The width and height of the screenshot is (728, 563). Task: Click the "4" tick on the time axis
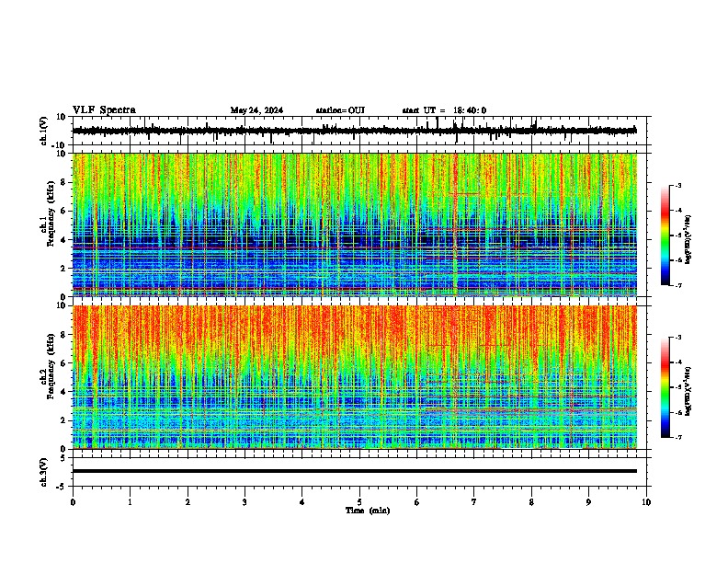[x=302, y=502]
